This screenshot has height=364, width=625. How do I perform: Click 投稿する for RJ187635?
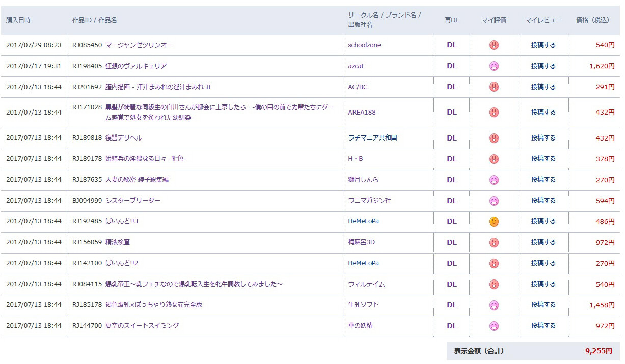pyautogui.click(x=544, y=179)
